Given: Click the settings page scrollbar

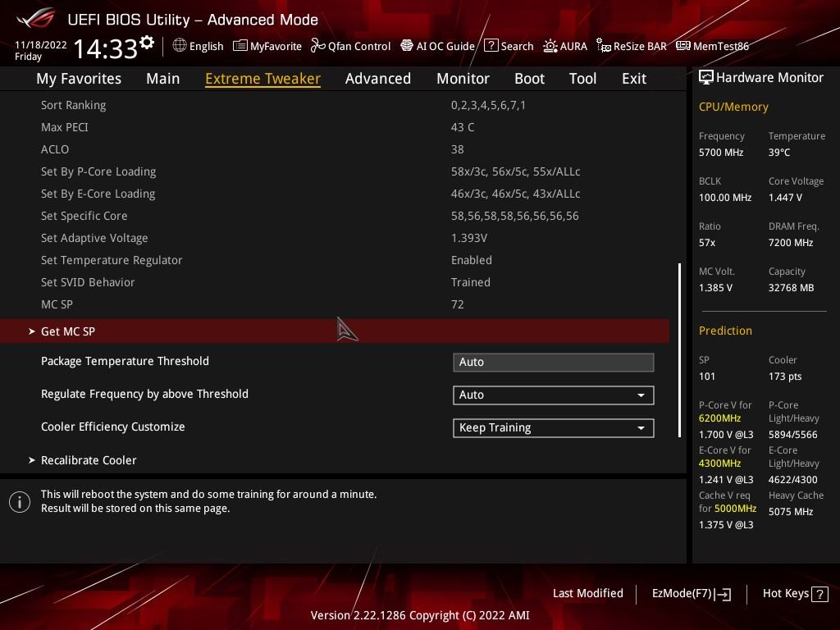Looking at the screenshot, I should [679, 349].
